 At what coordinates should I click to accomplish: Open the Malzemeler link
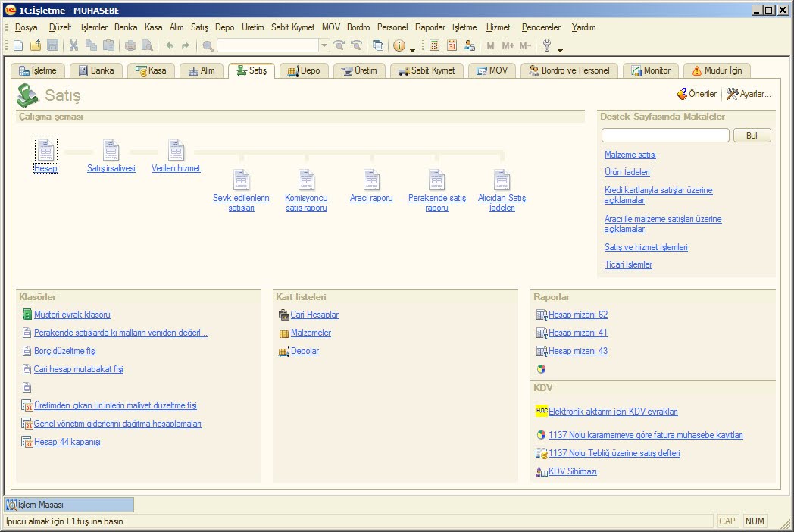click(311, 333)
